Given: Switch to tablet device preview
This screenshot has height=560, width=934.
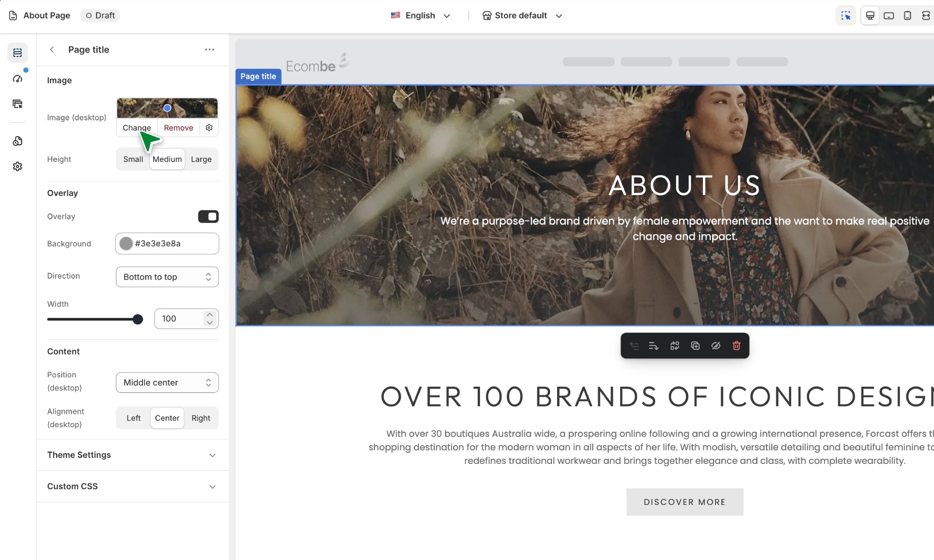Looking at the screenshot, I should [889, 15].
